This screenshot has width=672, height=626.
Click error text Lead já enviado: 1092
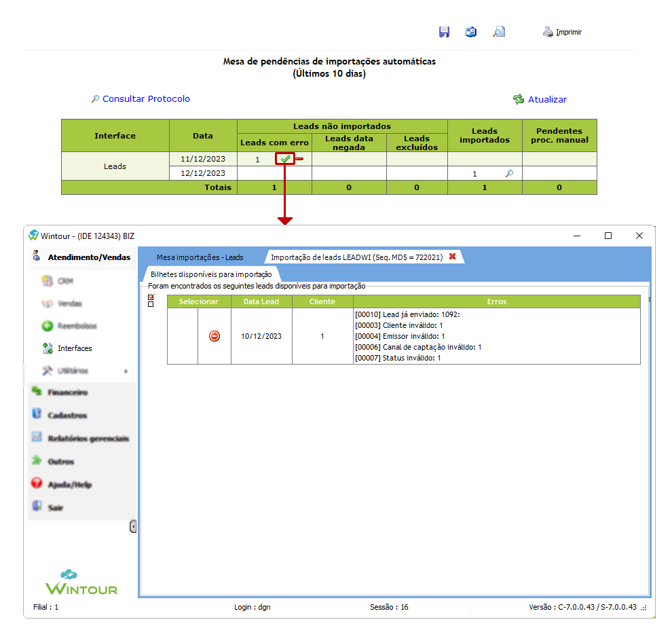(407, 314)
